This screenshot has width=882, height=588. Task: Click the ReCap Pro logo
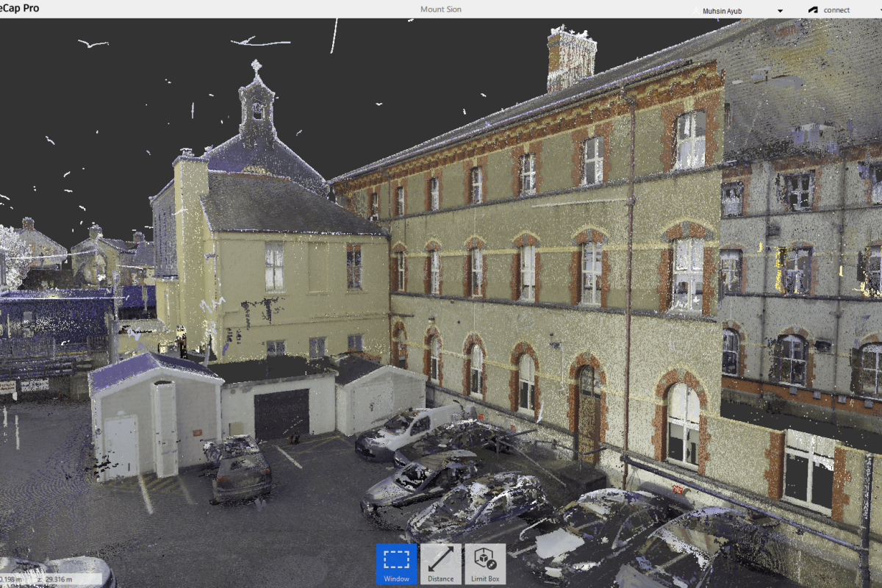pyautogui.click(x=18, y=8)
